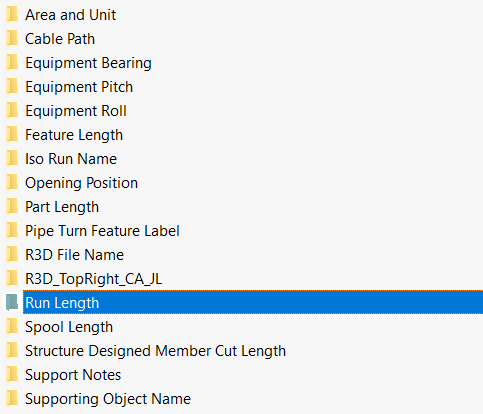Click the folder icon next to Cable Path
This screenshot has width=483, height=414.
[12, 39]
